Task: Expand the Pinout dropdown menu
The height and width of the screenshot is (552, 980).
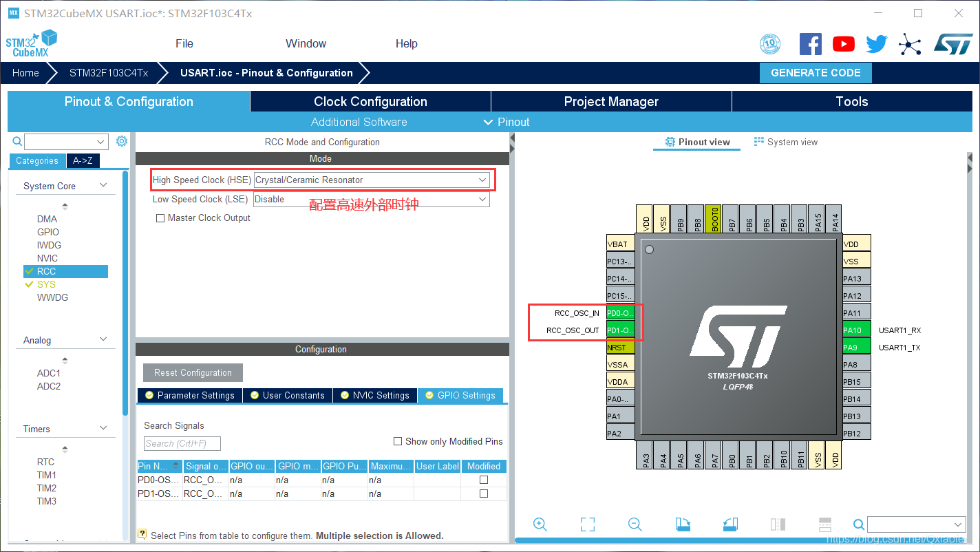Action: (x=507, y=122)
